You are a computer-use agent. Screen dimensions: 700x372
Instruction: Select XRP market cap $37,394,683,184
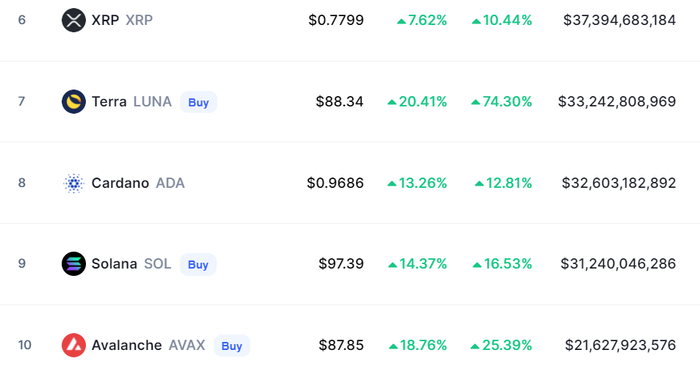619,20
